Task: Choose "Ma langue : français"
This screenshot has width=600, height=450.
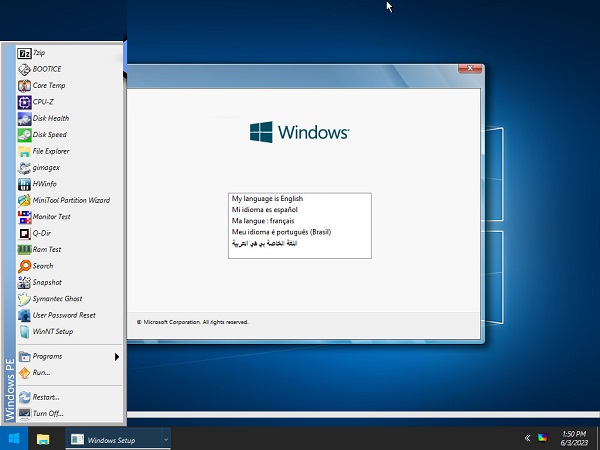Action: (266, 221)
